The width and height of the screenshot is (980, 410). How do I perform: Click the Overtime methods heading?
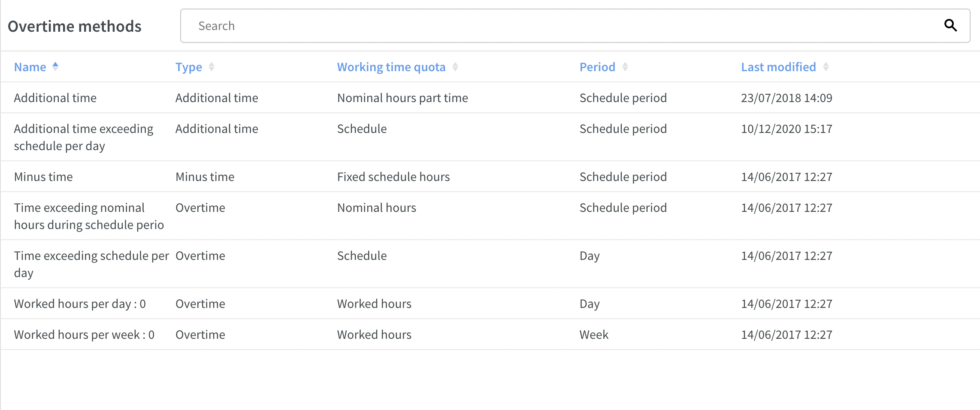75,26
